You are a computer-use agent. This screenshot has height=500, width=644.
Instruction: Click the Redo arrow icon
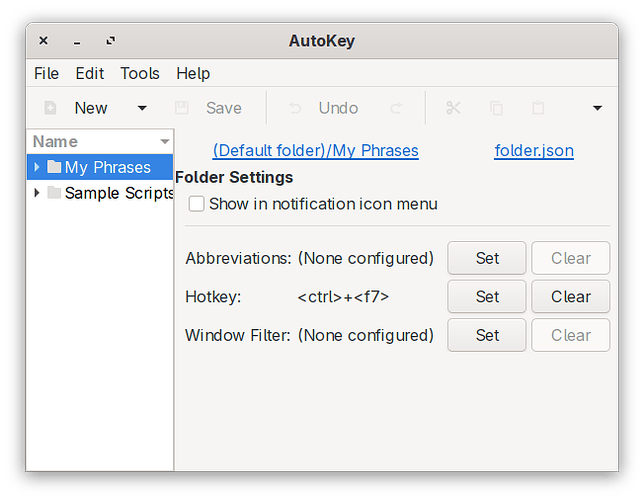pyautogui.click(x=396, y=108)
